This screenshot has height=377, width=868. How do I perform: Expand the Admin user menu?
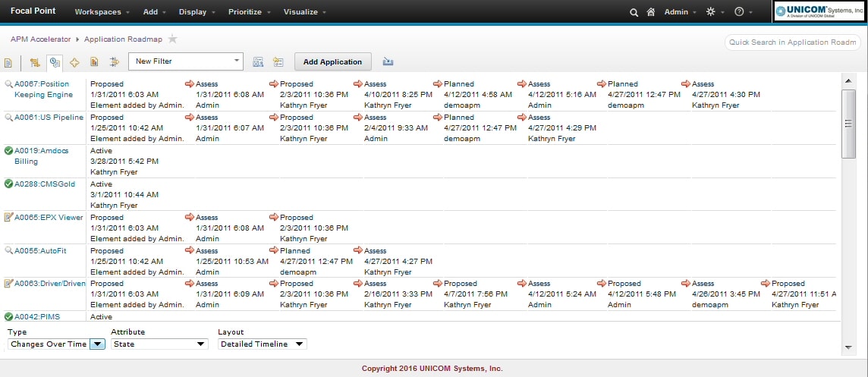pos(681,12)
